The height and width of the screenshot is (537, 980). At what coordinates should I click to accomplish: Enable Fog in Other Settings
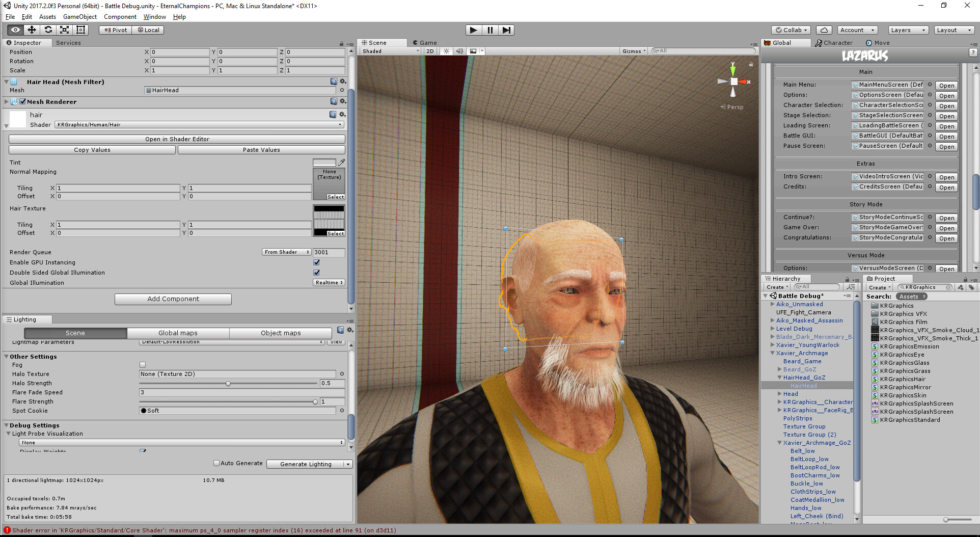tap(143, 365)
